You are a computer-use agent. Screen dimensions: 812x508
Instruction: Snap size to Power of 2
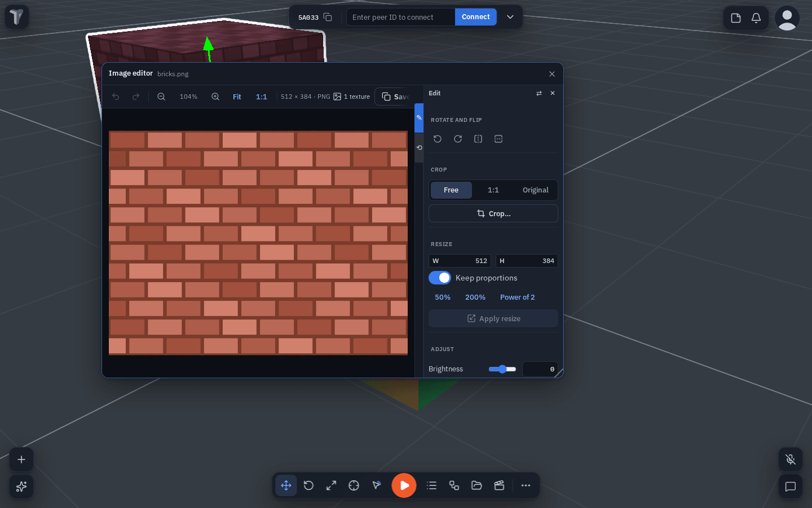(x=518, y=297)
